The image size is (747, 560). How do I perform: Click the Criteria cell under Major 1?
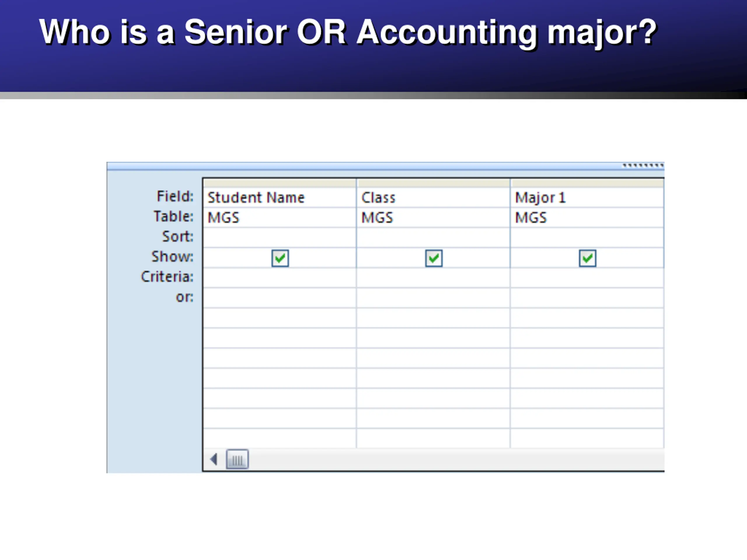(587, 278)
